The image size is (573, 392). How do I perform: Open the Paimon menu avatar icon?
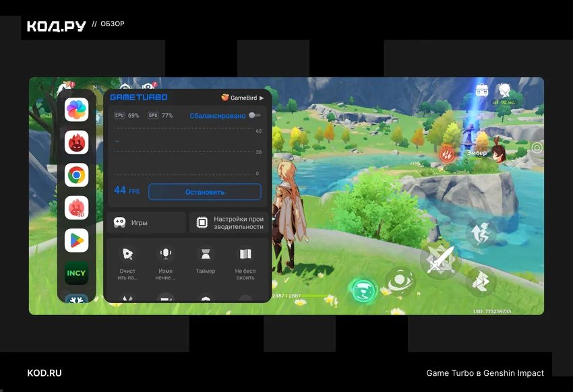(x=505, y=90)
